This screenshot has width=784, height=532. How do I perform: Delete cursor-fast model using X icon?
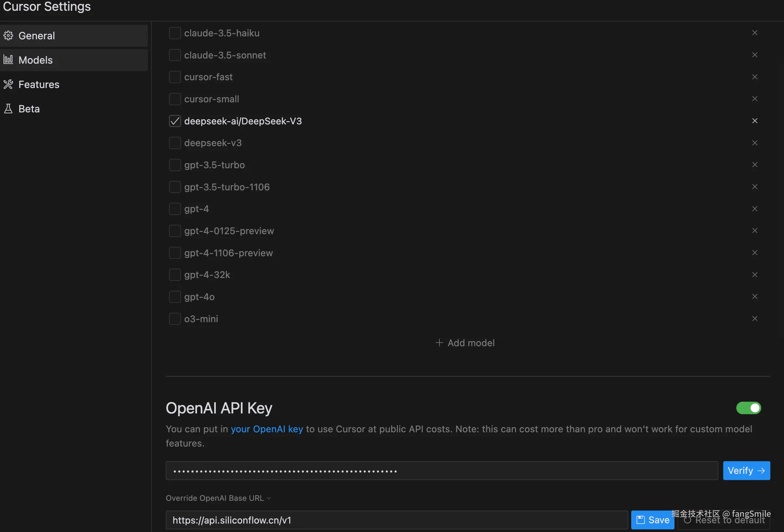755,77
